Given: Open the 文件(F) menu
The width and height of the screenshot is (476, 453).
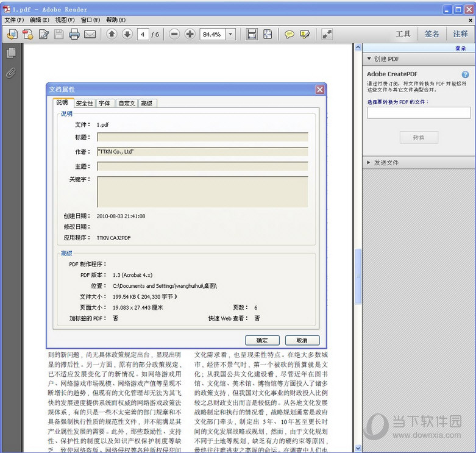Looking at the screenshot, I should click(14, 20).
